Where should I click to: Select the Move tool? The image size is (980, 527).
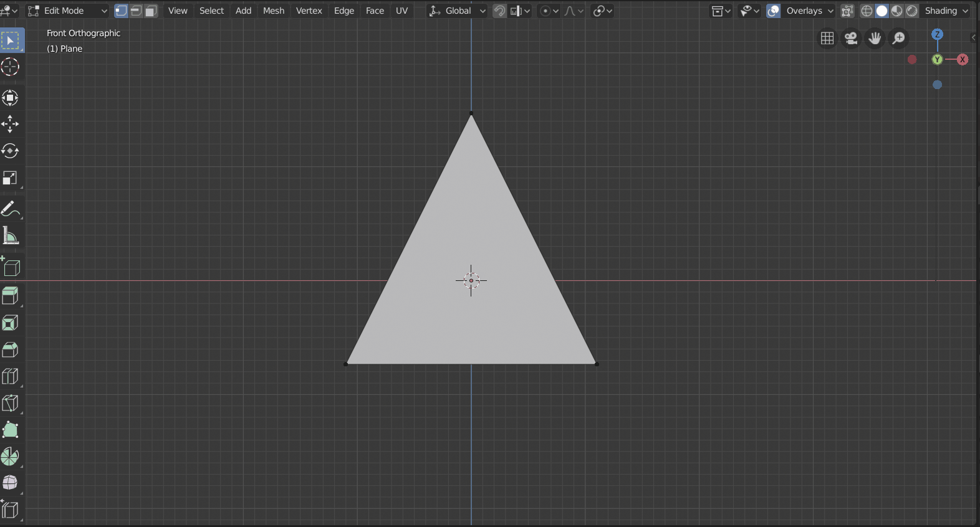point(11,125)
